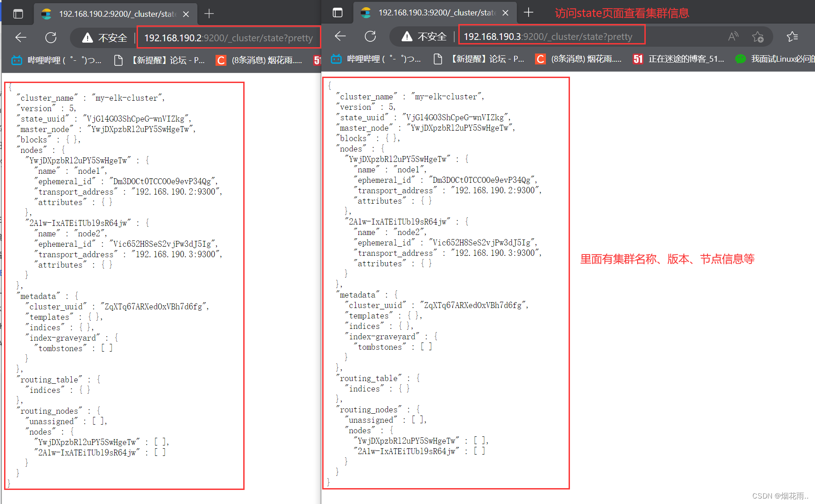Open 【新提醒】论坛 bookmark in right window
Viewport: 815px width, 504px height.
pyautogui.click(x=479, y=59)
